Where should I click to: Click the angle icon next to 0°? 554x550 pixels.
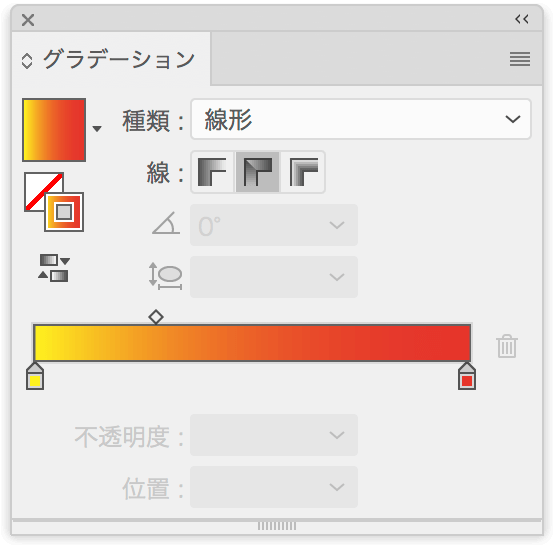click(x=166, y=223)
